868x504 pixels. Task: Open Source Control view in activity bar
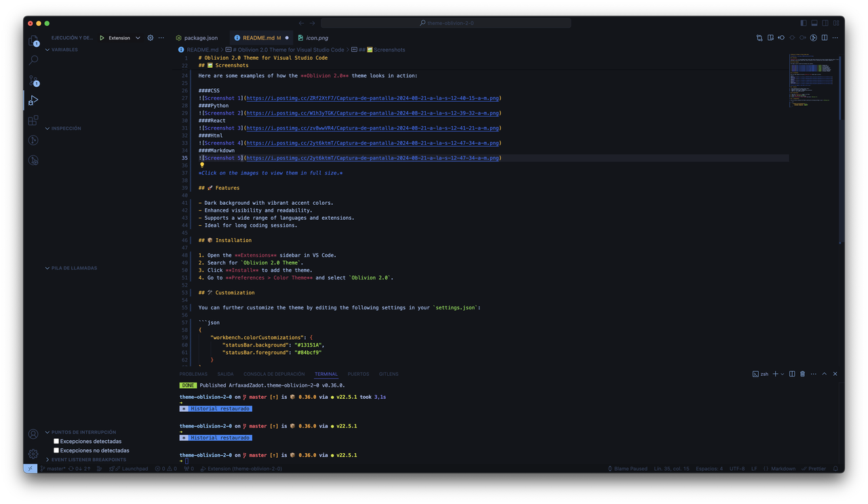[x=33, y=81]
